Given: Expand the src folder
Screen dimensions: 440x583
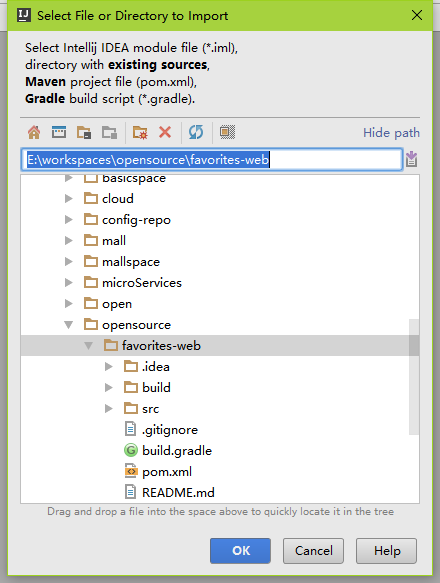Looking at the screenshot, I should point(109,409).
